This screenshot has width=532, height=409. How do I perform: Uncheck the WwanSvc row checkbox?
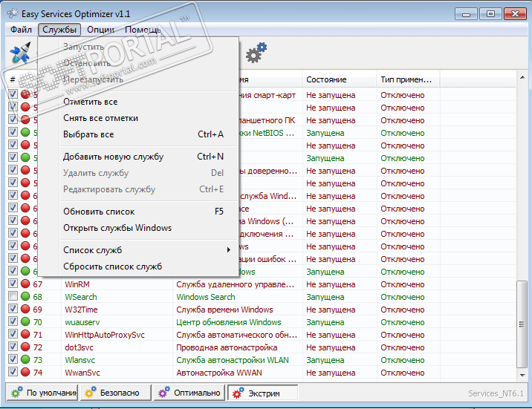pyautogui.click(x=13, y=372)
